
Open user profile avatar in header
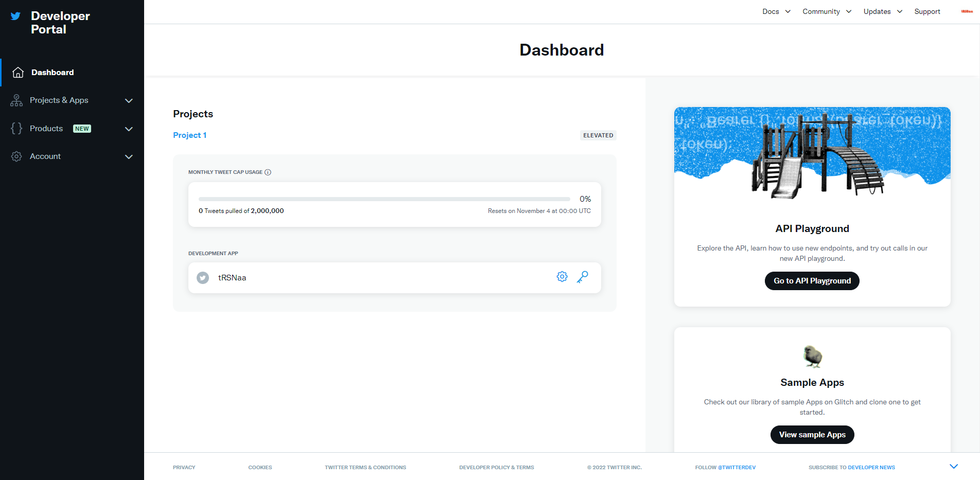[967, 11]
